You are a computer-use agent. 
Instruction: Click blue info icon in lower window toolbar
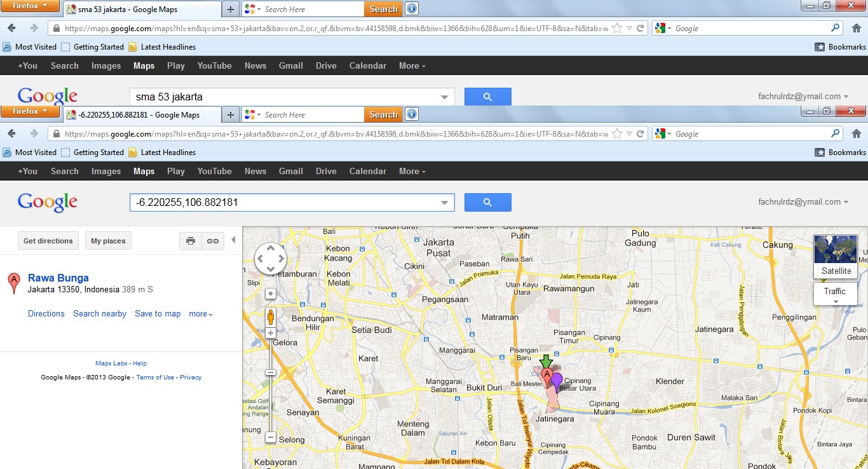pos(412,114)
